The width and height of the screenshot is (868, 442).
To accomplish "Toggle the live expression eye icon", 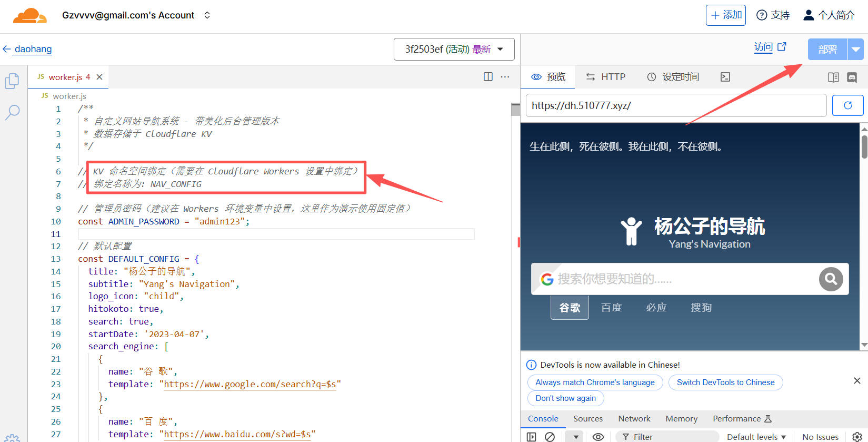I will point(598,436).
